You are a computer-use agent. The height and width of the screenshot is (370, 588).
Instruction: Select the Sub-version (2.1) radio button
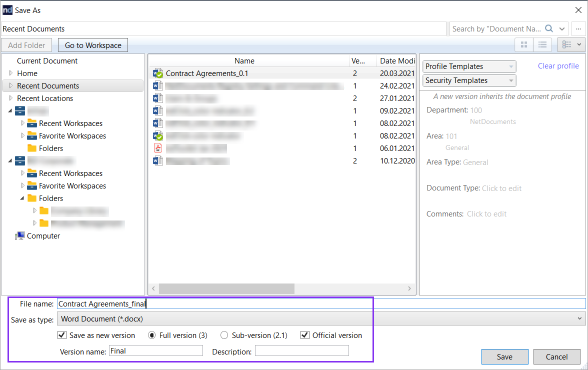tap(224, 335)
